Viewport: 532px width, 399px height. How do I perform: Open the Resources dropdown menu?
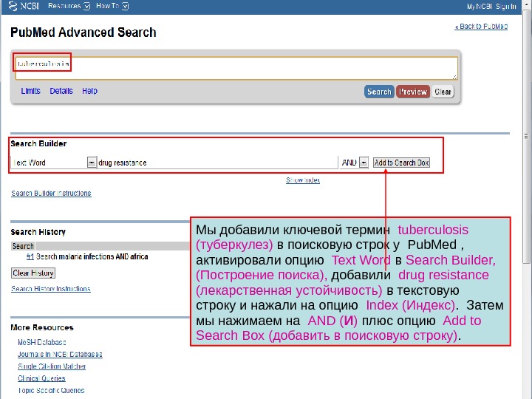coord(69,6)
